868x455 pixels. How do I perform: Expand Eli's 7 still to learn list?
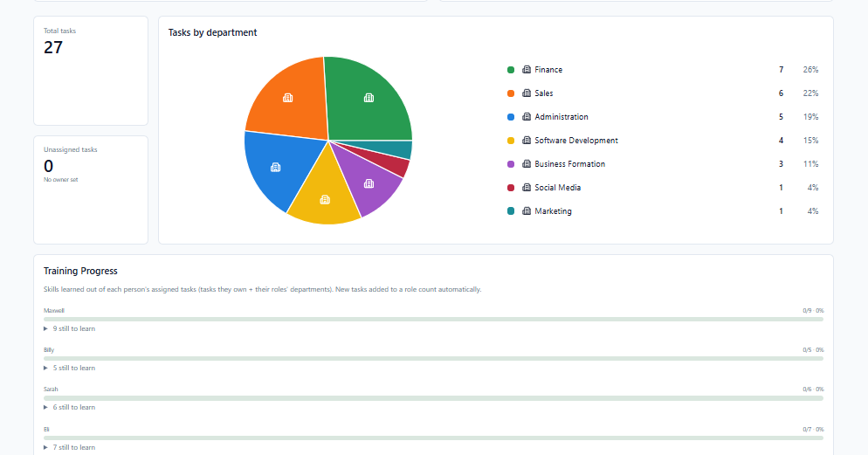(69, 447)
